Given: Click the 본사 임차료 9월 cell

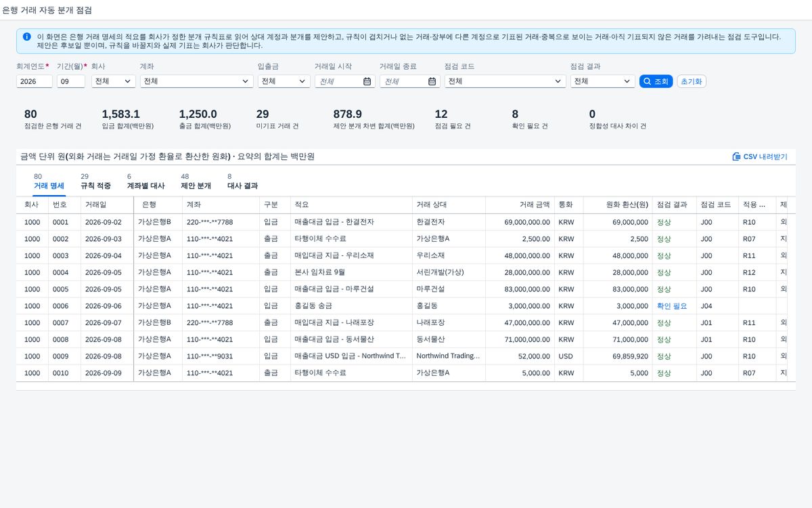Looking at the screenshot, I should click(351, 272).
